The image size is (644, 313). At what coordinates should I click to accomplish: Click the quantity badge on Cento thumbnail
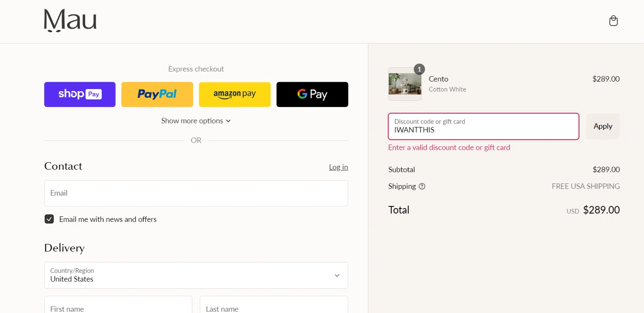(x=419, y=69)
